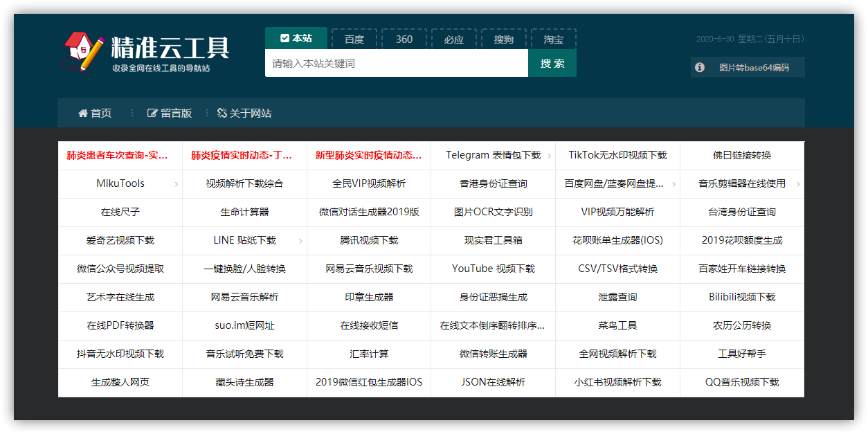Open 视频解析下载综合 tool
Image resolution: width=868 pixels, height=434 pixels.
coord(244,184)
